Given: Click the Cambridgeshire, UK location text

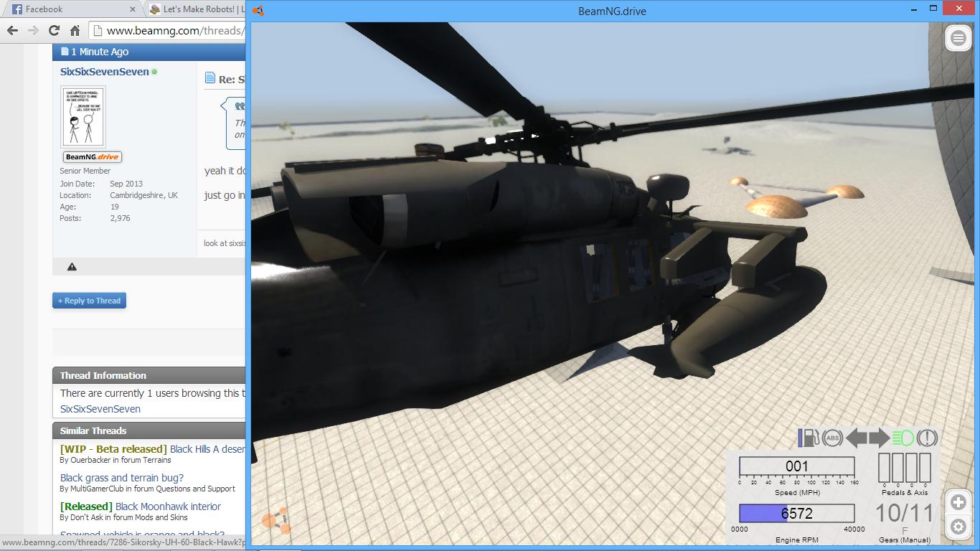Looking at the screenshot, I should (x=143, y=195).
